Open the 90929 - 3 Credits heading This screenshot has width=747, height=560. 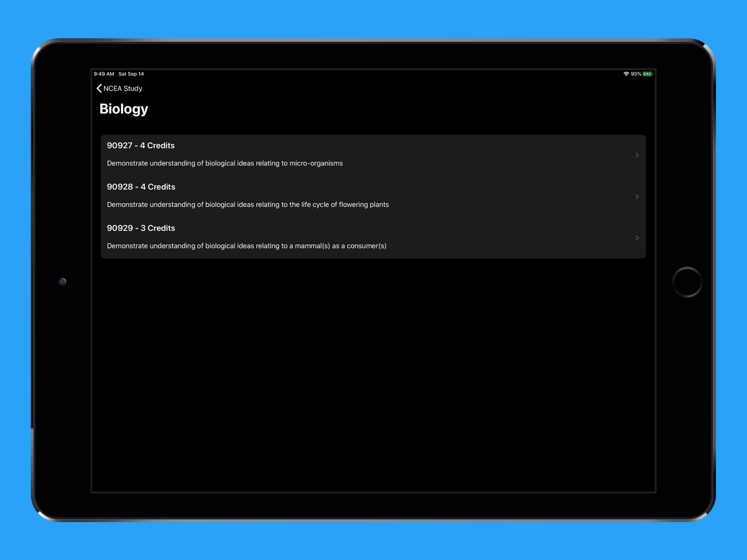tap(141, 228)
